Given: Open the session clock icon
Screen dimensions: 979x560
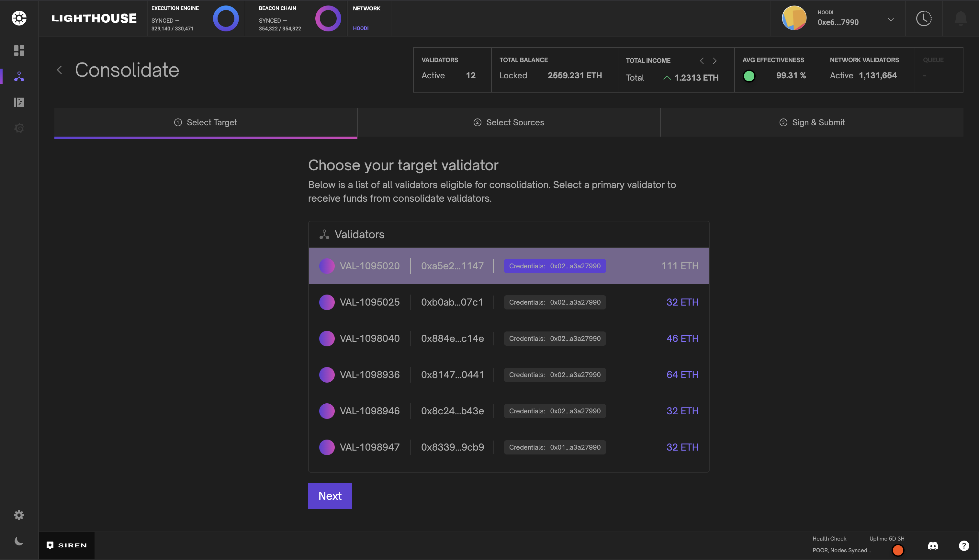Looking at the screenshot, I should (924, 18).
